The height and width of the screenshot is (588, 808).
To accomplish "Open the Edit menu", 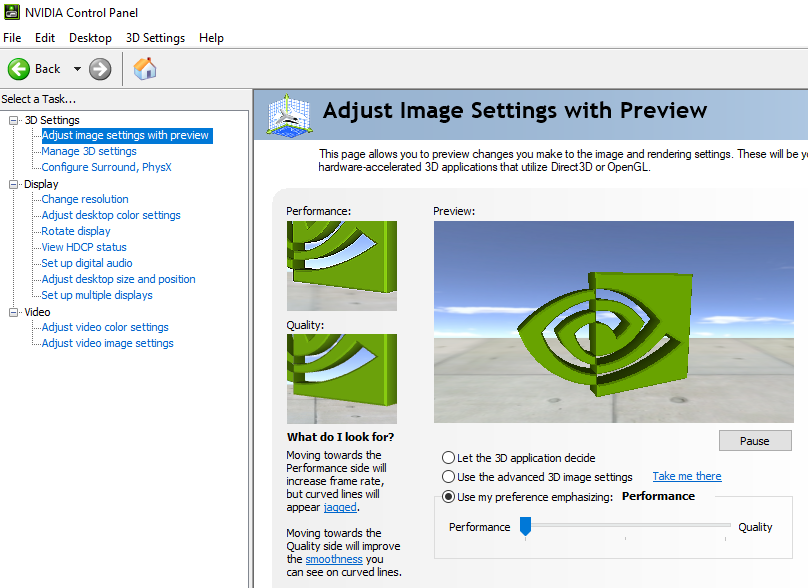I will [45, 38].
